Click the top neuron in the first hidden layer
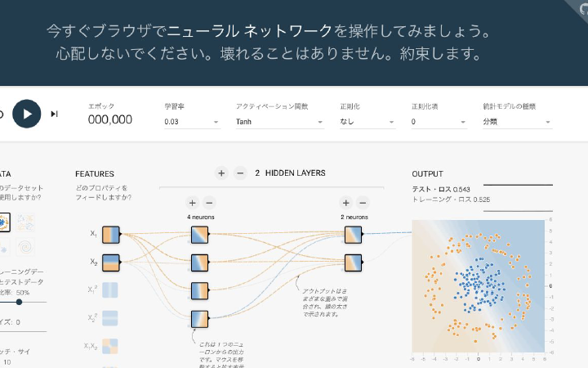 pyautogui.click(x=199, y=235)
